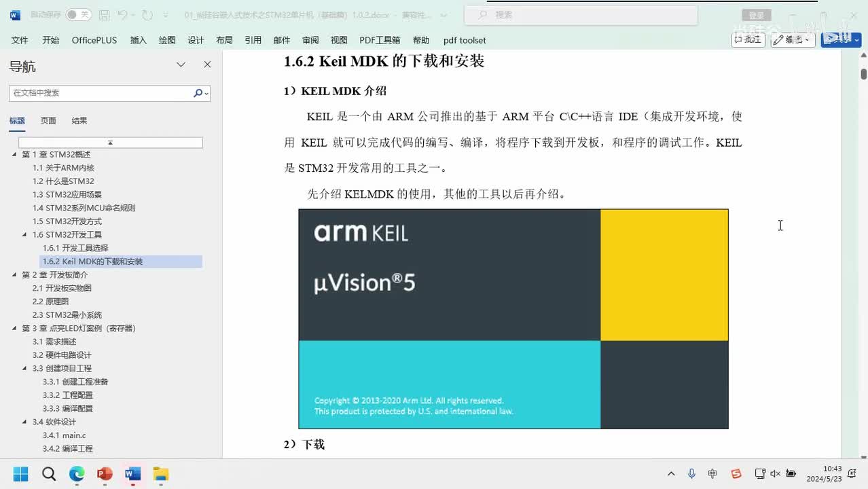Show hidden system tray icons
Image resolution: width=868 pixels, height=489 pixels.
point(671,473)
